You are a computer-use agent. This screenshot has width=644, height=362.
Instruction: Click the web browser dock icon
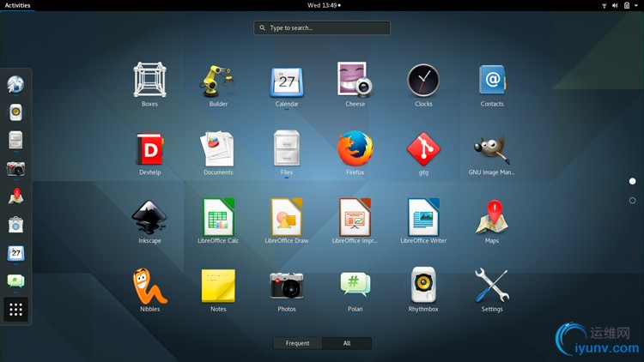point(15,84)
